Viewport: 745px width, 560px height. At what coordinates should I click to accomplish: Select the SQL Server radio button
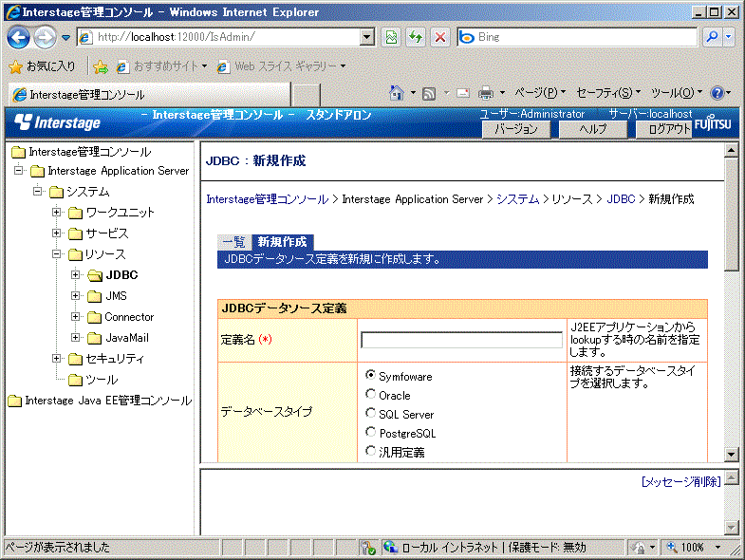click(x=370, y=413)
